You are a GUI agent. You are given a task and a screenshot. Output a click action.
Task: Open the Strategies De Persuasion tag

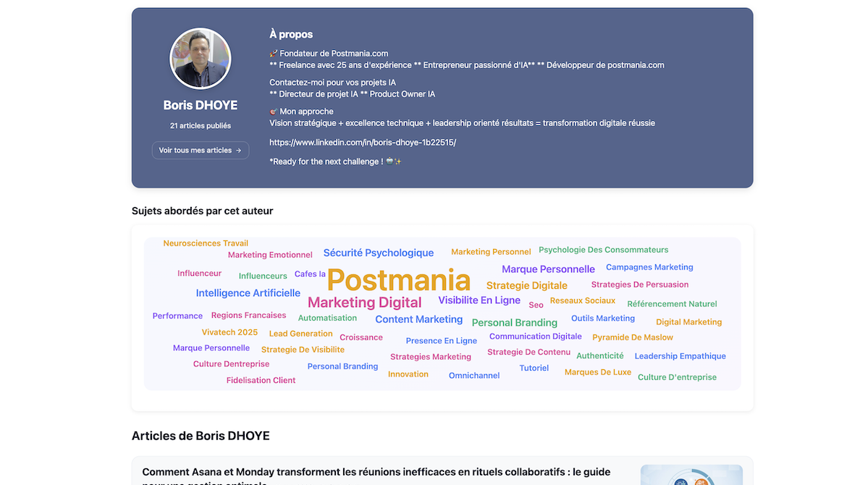[640, 284]
